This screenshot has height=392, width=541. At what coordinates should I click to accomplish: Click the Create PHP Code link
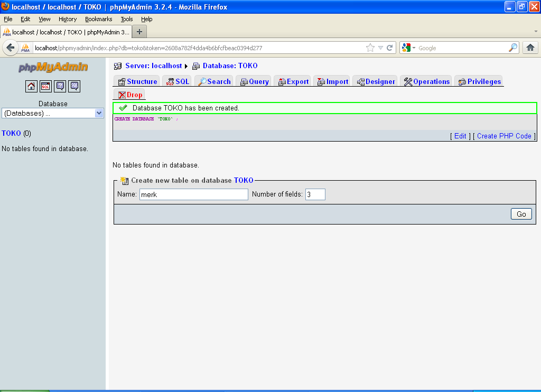click(504, 136)
